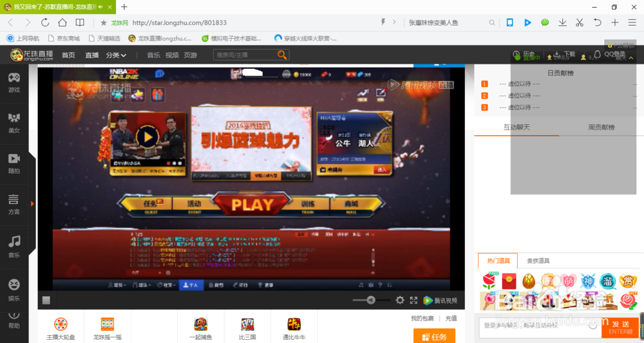
Task: Select the 贵族道具 tab
Action: tap(538, 261)
